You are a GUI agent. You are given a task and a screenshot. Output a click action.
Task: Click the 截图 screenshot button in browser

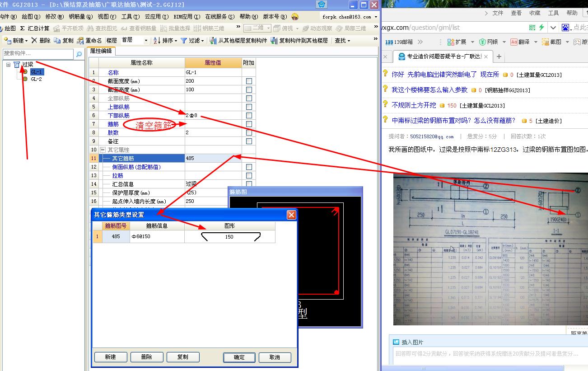pos(551,42)
